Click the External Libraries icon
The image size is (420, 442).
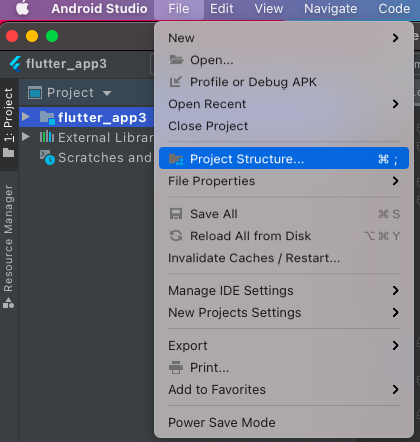pyautogui.click(x=47, y=137)
